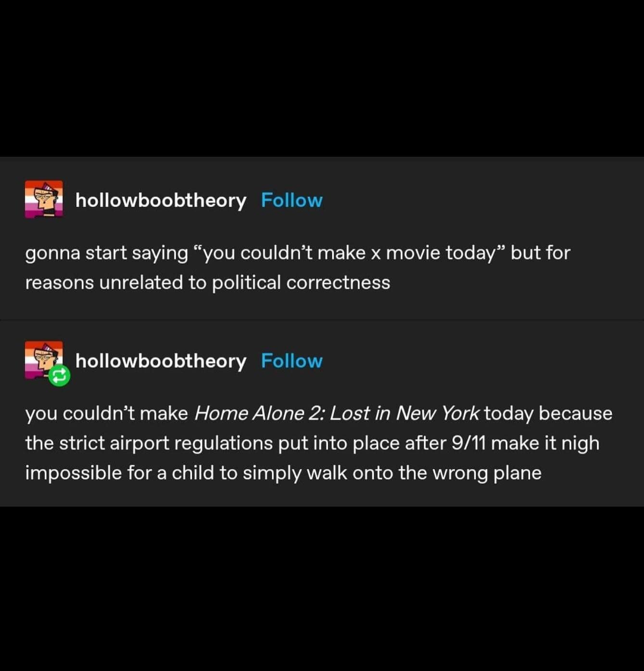
Task: Click the first post's profile avatar
Action: (44, 199)
